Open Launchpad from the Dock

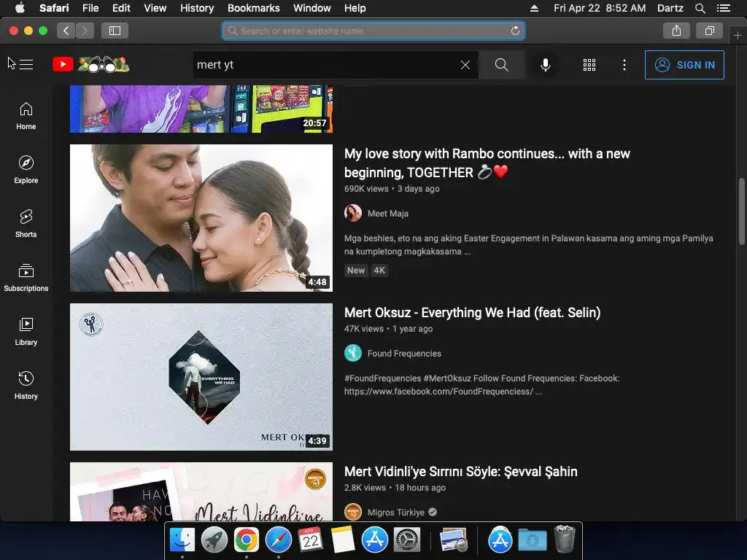click(x=214, y=540)
